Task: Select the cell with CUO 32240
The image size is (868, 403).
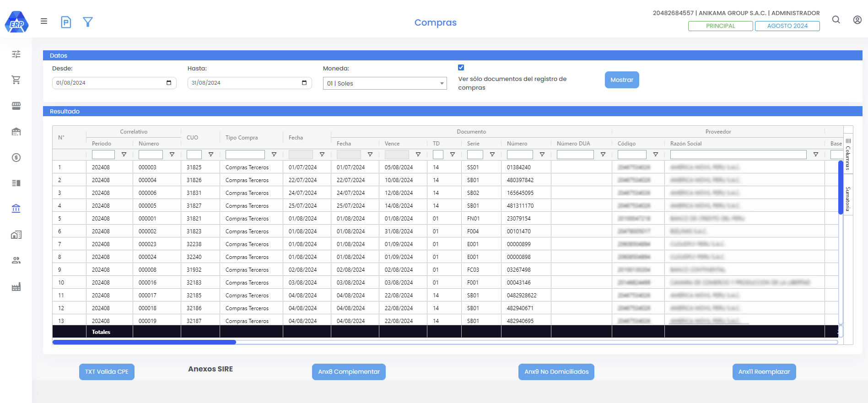Action: click(200, 257)
